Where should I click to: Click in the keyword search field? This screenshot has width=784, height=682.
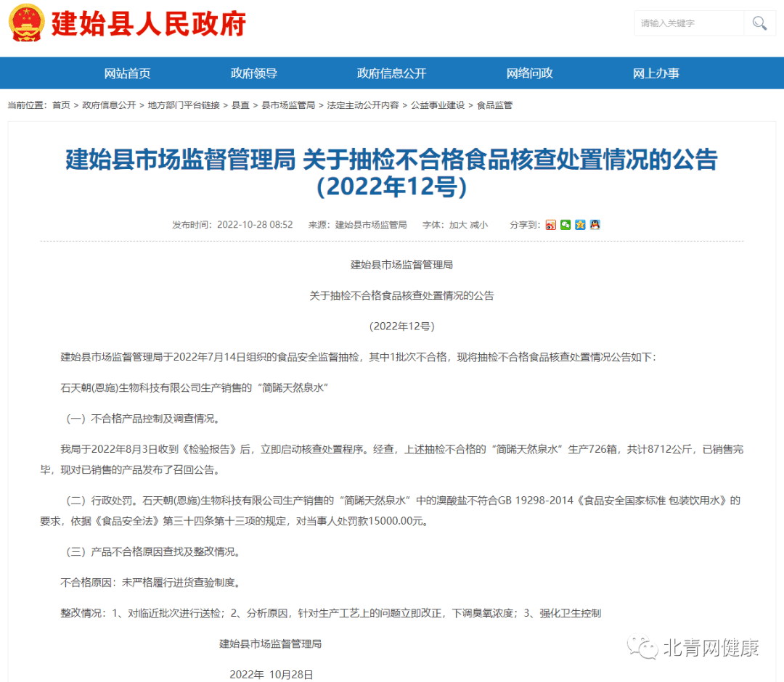pyautogui.click(x=688, y=23)
